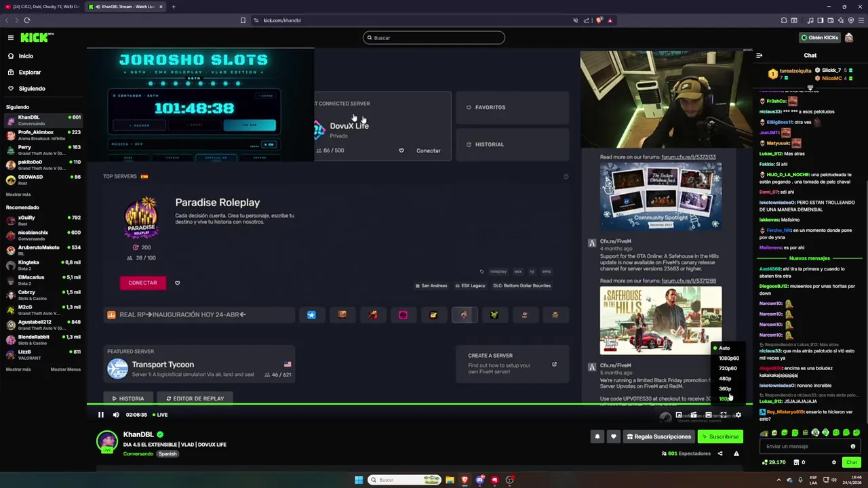Pause the live stream video
Image resolution: width=868 pixels, height=488 pixels.
[101, 415]
